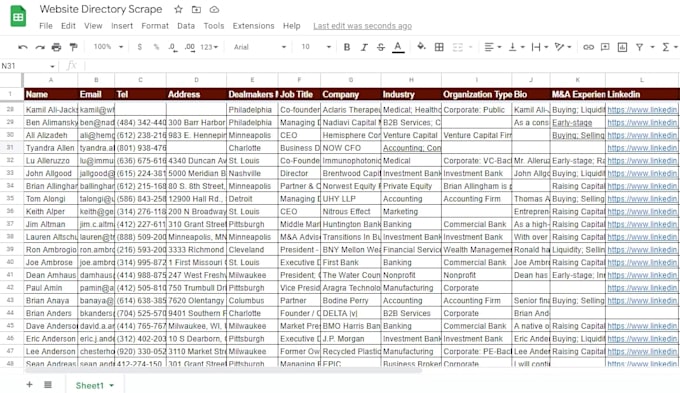Insert a chart
Screen dimensions: 680x393
[622, 47]
